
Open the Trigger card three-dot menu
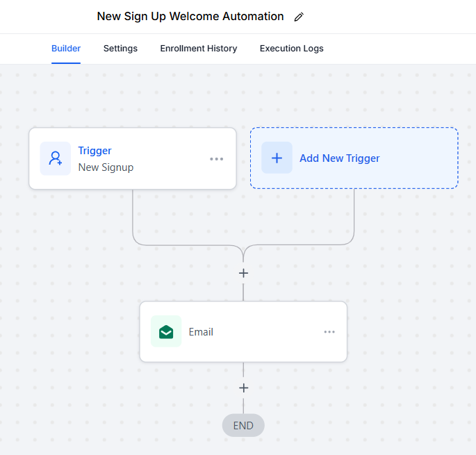[217, 158]
